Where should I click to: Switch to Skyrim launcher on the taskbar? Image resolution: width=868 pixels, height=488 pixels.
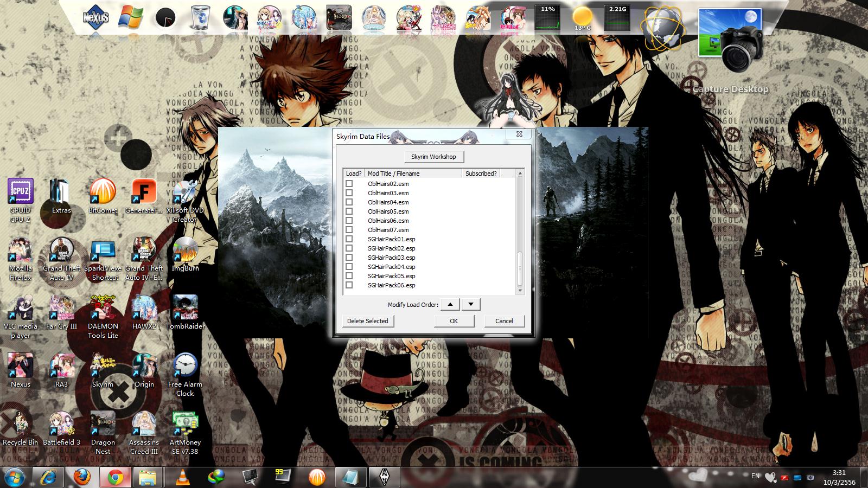coord(385,477)
